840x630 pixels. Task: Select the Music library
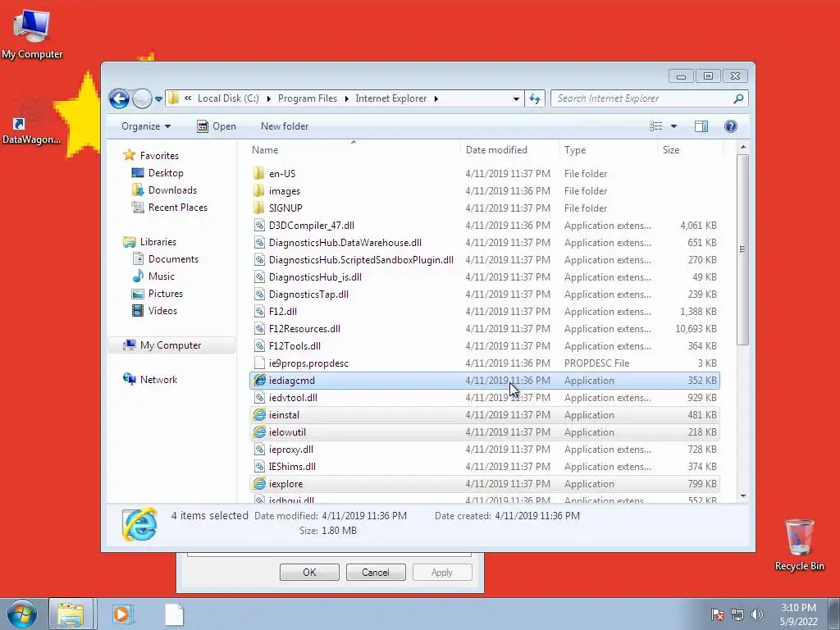(x=153, y=276)
